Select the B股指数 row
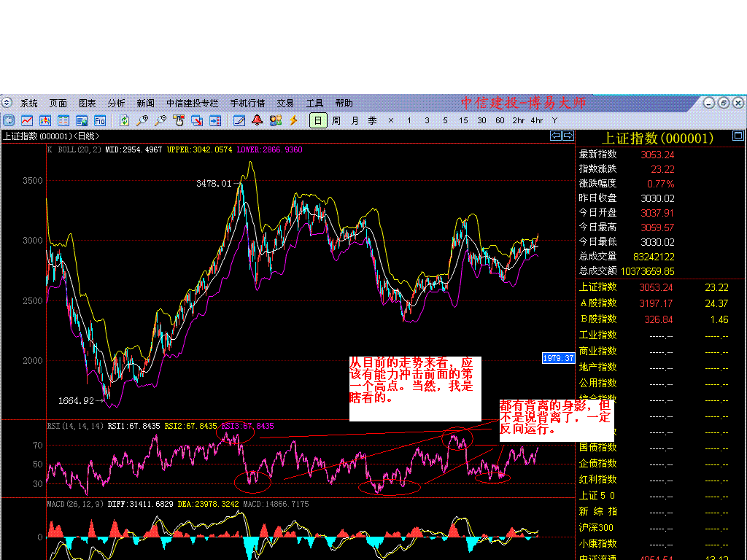 [659, 319]
